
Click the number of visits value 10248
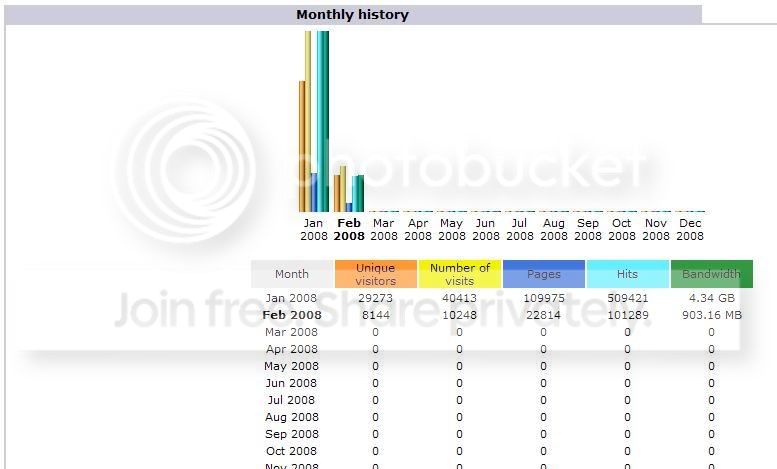pos(459,315)
